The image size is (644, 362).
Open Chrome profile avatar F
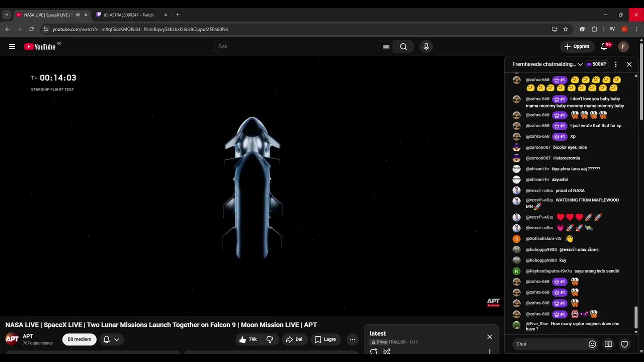624,29
